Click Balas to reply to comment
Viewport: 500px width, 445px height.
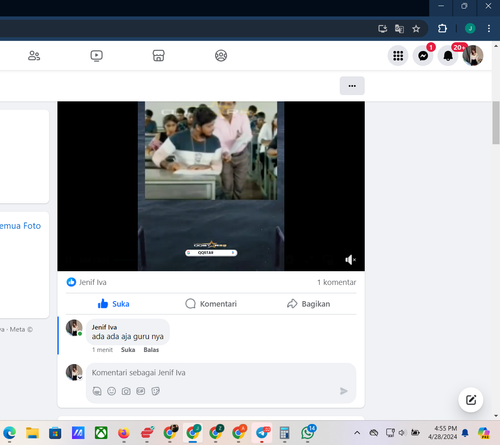point(151,350)
